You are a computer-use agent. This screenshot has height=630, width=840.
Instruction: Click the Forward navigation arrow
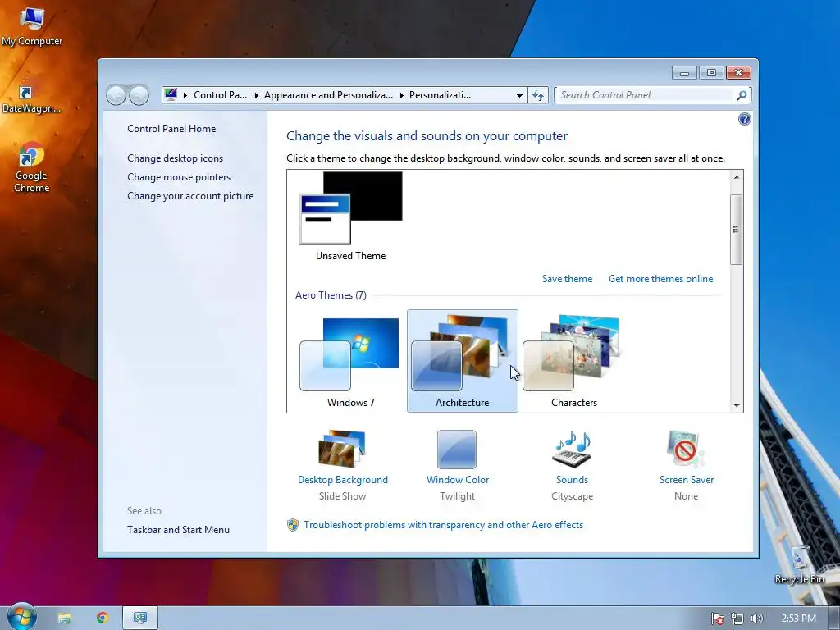(x=139, y=95)
